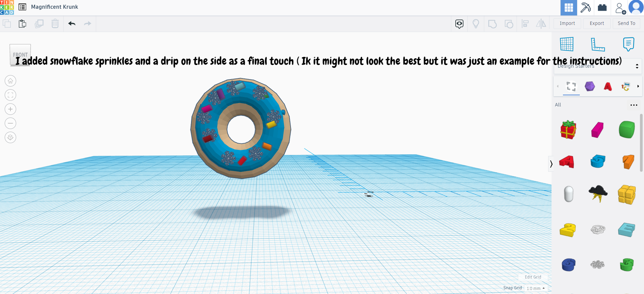This screenshot has height=294, width=644.
Task: Click the Home view button
Action: click(10, 81)
